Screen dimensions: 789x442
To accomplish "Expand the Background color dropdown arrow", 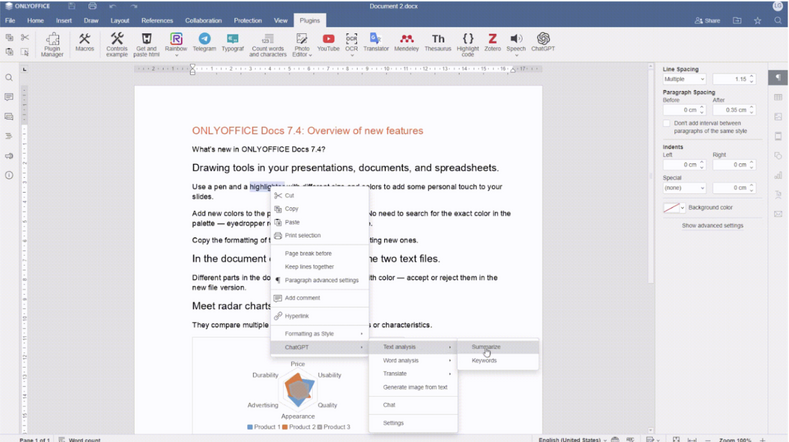I will coord(682,208).
